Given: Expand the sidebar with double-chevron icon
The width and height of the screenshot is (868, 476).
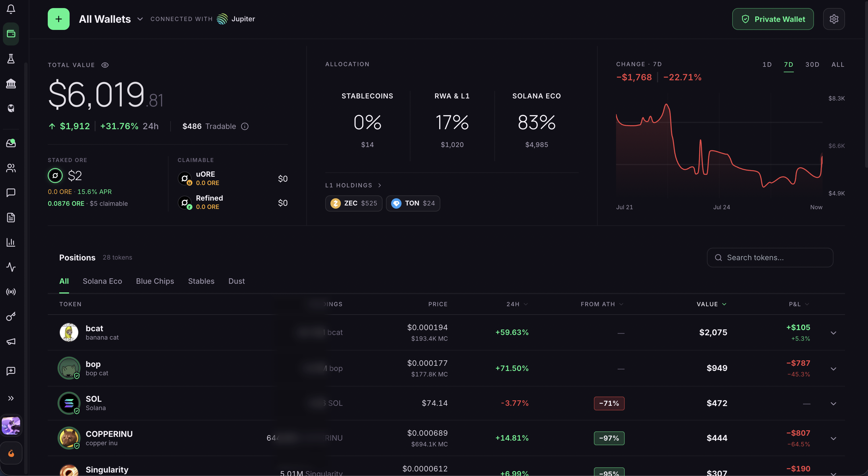Looking at the screenshot, I should click(11, 398).
